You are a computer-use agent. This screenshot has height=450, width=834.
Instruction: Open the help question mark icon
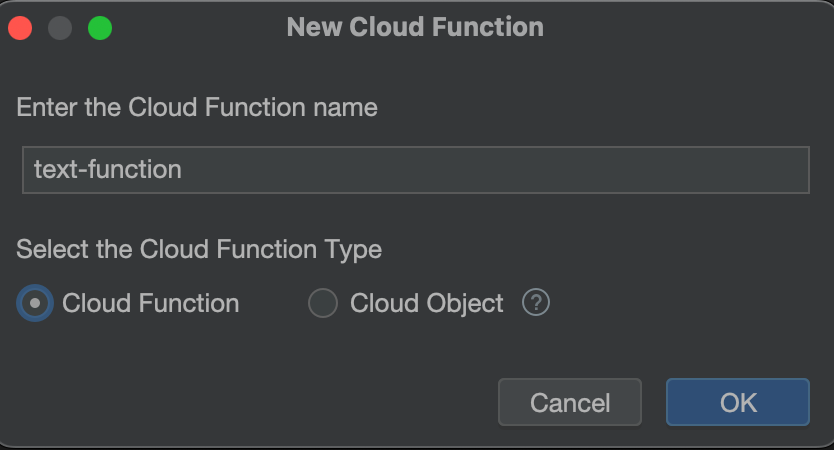536,303
